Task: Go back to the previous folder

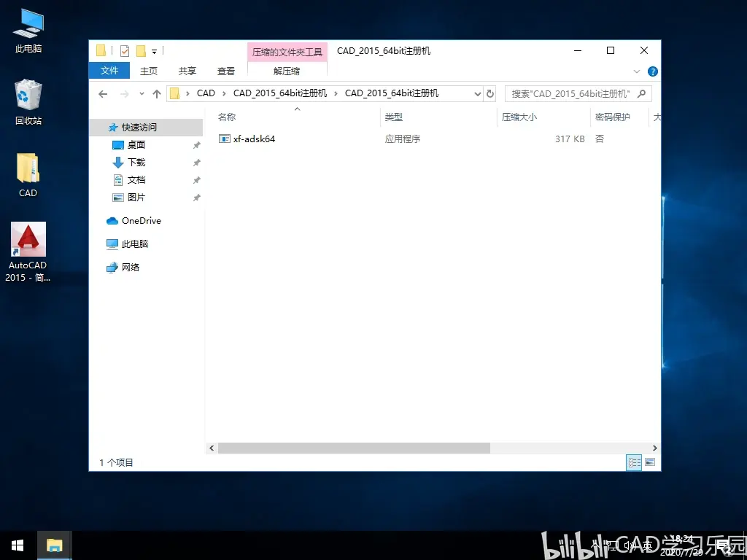Action: click(103, 94)
